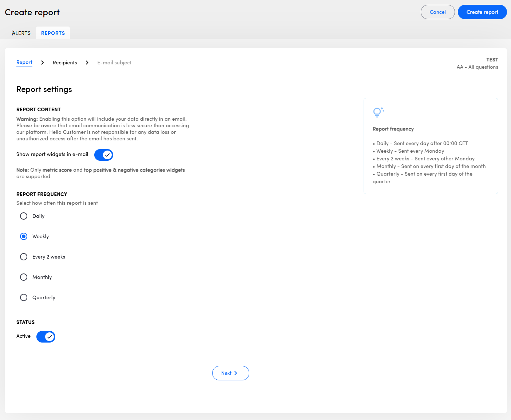Image resolution: width=511 pixels, height=420 pixels.
Task: Turn off the Active status toggle
Action: pyautogui.click(x=46, y=337)
